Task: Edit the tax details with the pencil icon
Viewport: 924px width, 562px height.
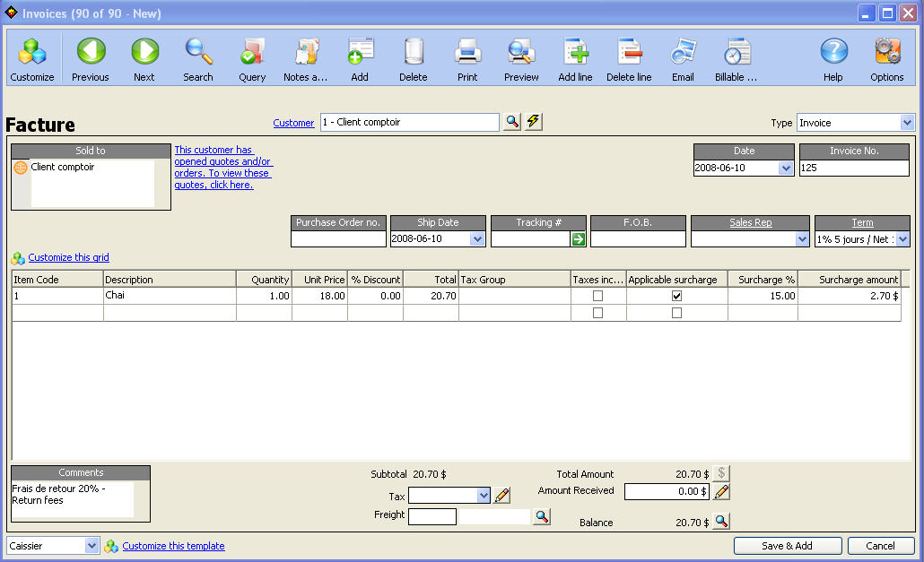Action: pos(502,495)
